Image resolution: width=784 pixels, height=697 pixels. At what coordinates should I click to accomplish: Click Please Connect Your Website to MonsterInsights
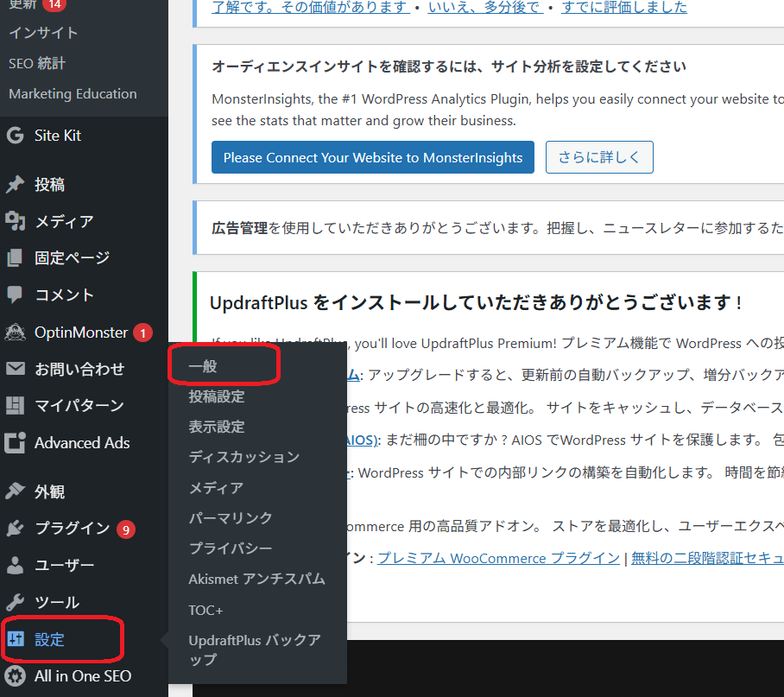tap(372, 157)
